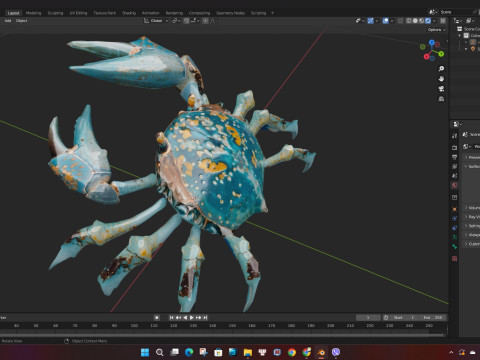Toggle preview range clock icon in timeline

386,317
